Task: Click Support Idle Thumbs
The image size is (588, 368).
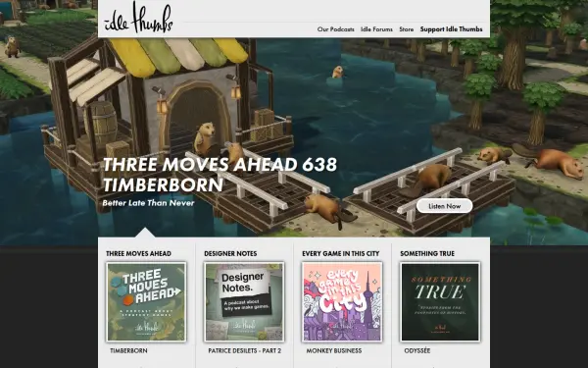Action: click(451, 29)
